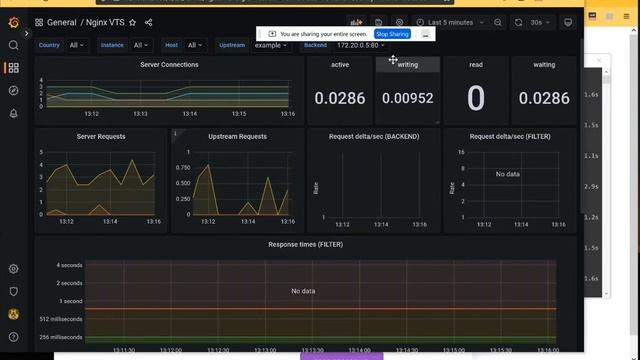
Task: Open the Server Admin shield in the sidebar
Action: click(13, 291)
